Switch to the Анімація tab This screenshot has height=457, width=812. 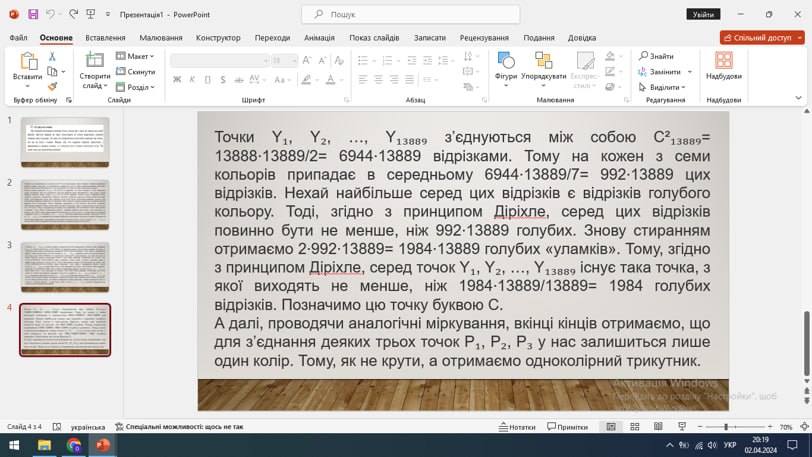coord(319,38)
